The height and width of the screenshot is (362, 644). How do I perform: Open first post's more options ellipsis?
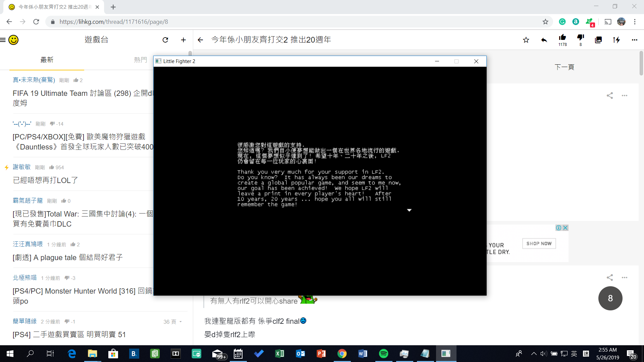pos(624,96)
